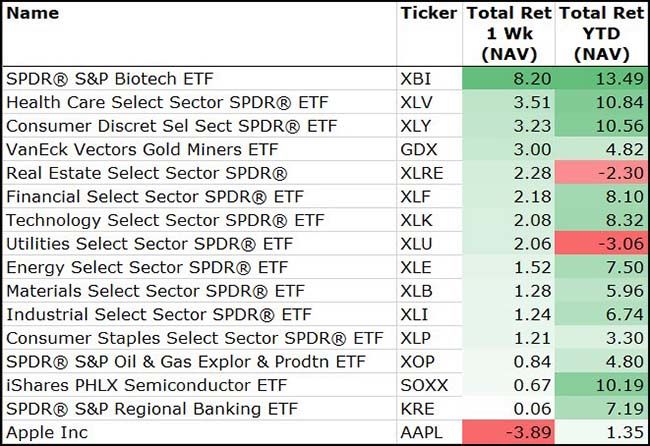Open the Apple Inc row name
650x446 pixels.
point(48,433)
